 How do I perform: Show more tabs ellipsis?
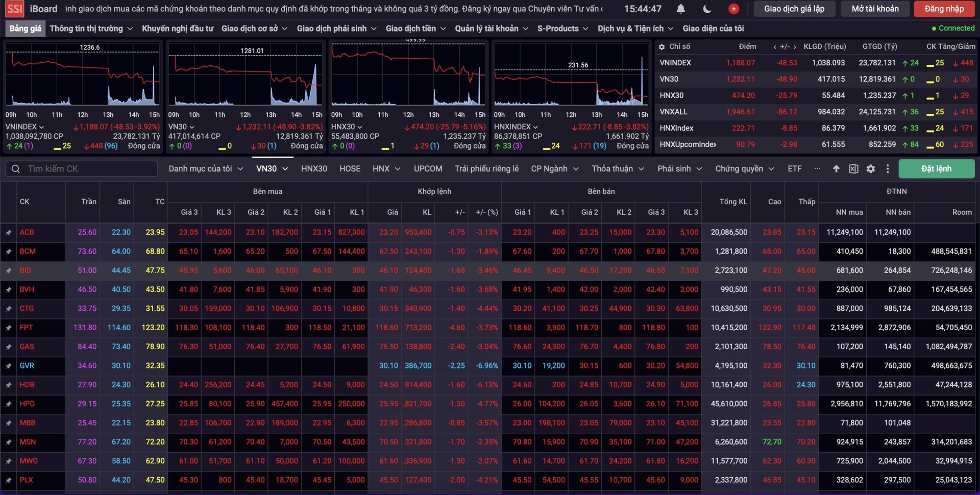pos(817,168)
